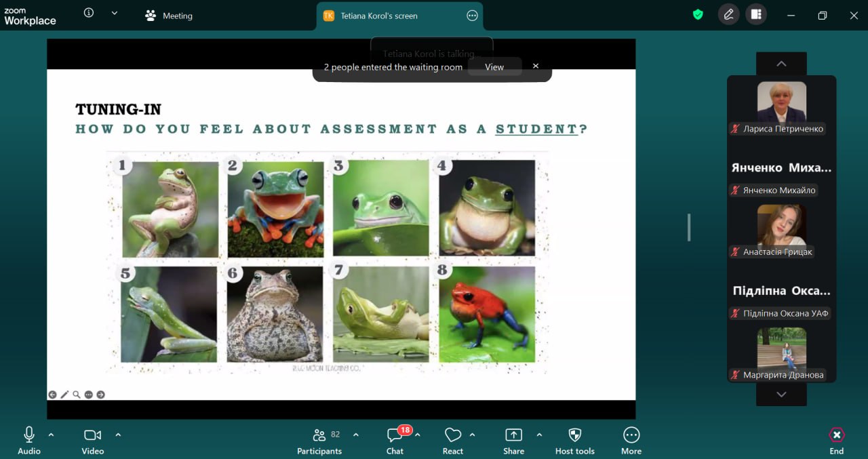Click View in waiting room notification
This screenshot has height=459, width=868.
click(494, 67)
